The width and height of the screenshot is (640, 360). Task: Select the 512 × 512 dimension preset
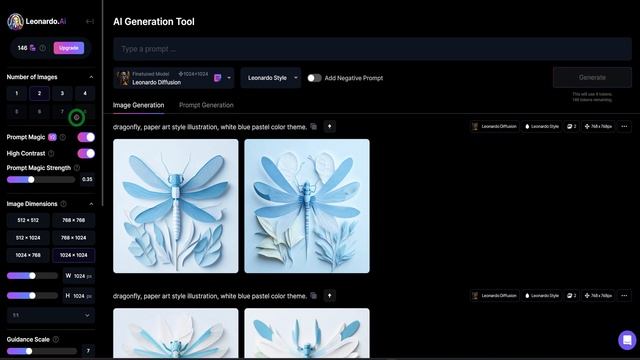tap(28, 220)
